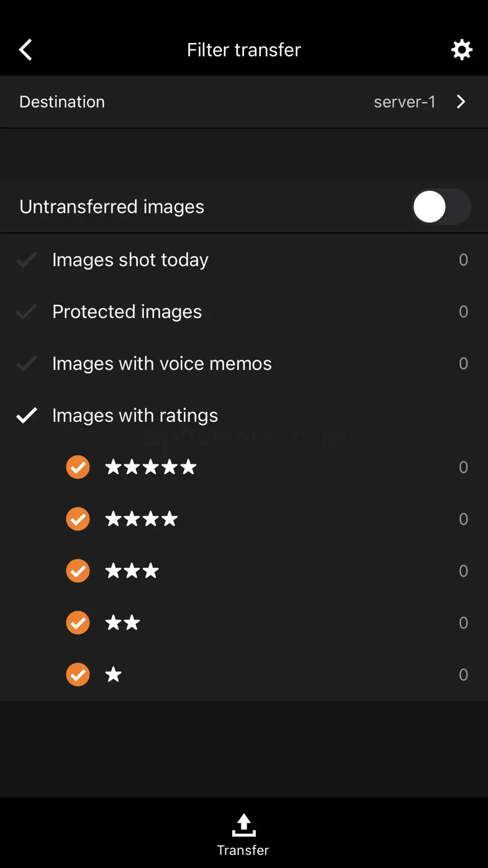Viewport: 488px width, 868px height.
Task: Toggle the Untransferred images switch
Action: [441, 207]
